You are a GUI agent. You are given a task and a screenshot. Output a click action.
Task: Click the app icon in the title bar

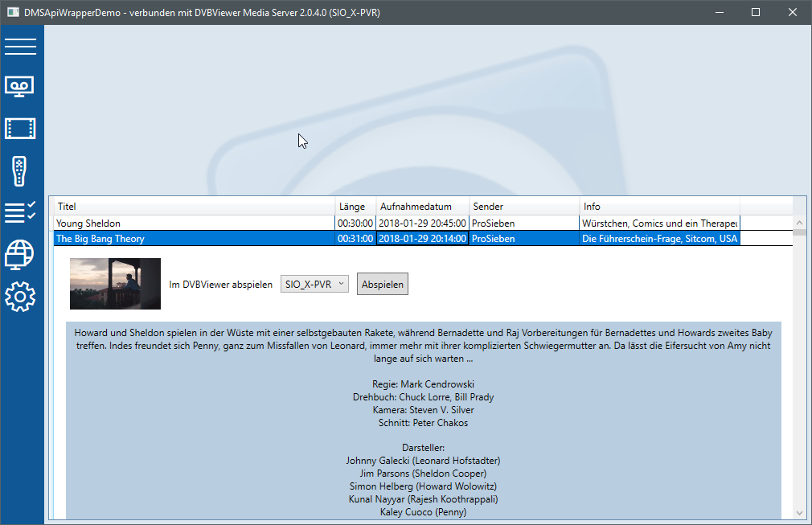click(x=13, y=12)
